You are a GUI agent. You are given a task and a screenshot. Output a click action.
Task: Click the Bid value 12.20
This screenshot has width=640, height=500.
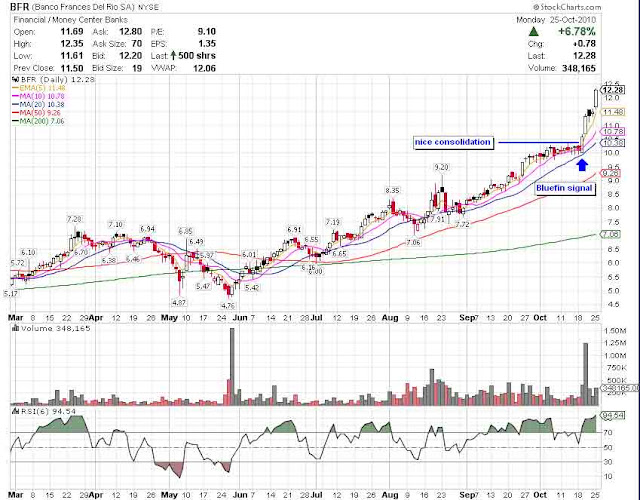(131, 56)
